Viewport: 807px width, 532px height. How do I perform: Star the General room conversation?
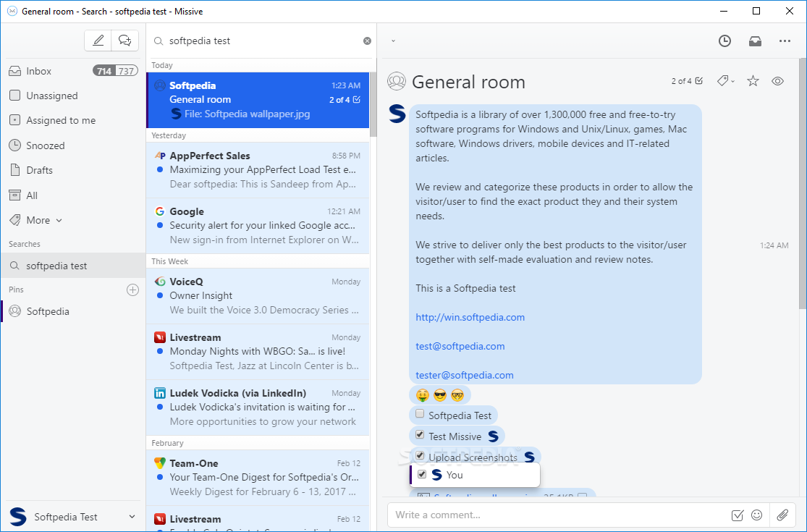[x=753, y=81]
